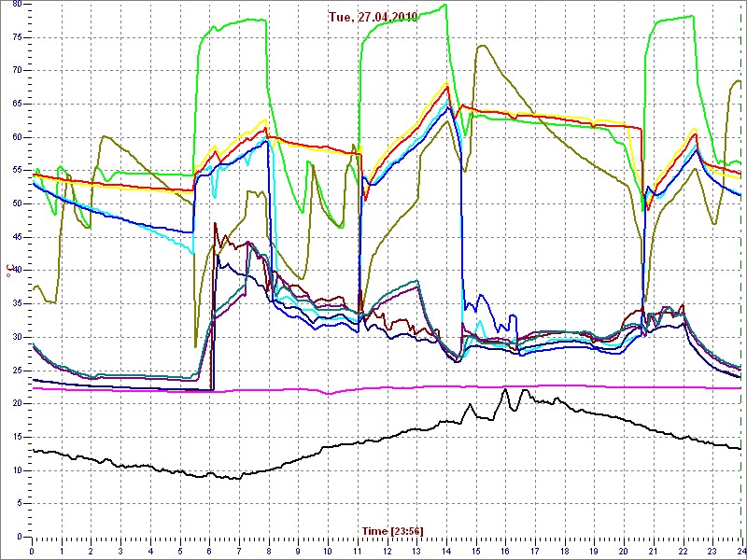Click the black curve at the bottom
Image resolution: width=747 pixels, height=560 pixels.
(x=280, y=461)
